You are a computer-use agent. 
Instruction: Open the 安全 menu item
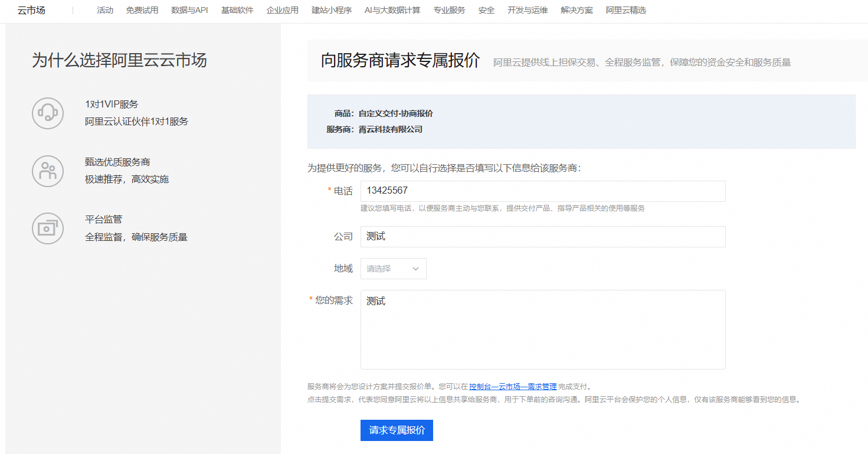[487, 10]
